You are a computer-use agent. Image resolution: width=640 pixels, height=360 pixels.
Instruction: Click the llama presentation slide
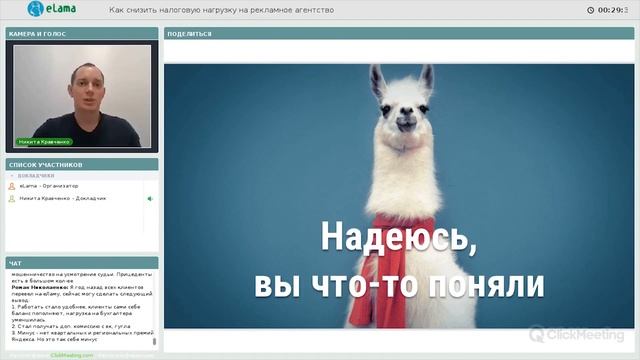tap(399, 196)
